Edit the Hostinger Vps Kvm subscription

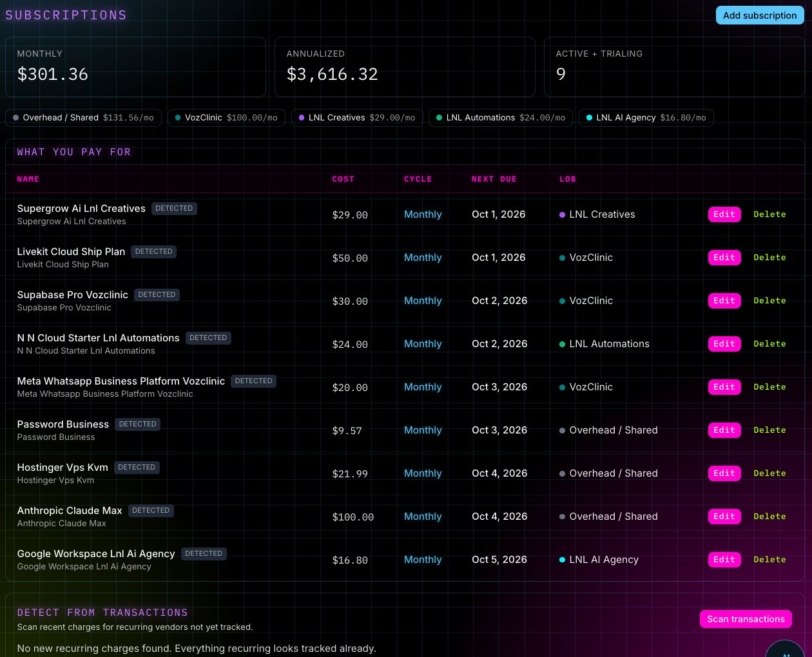[x=724, y=473]
